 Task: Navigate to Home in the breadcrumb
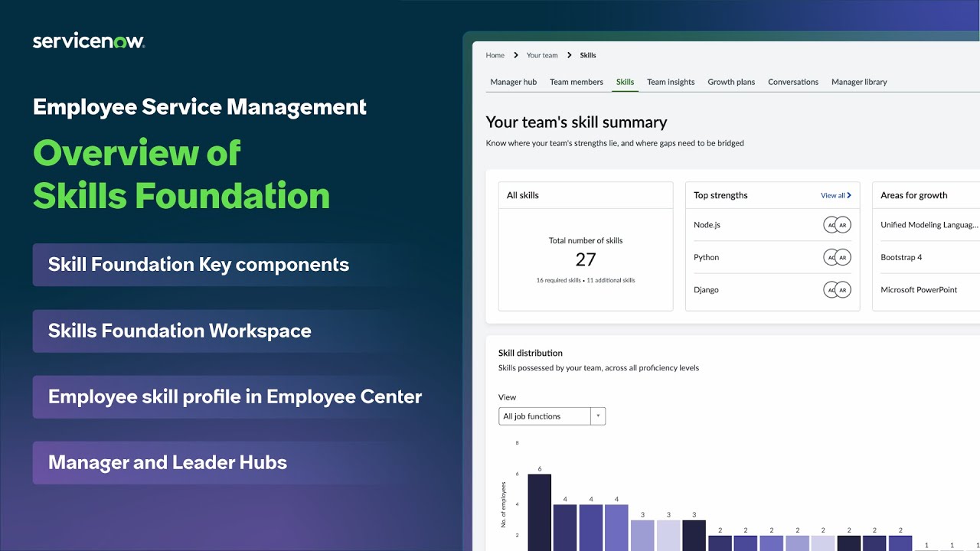495,55
